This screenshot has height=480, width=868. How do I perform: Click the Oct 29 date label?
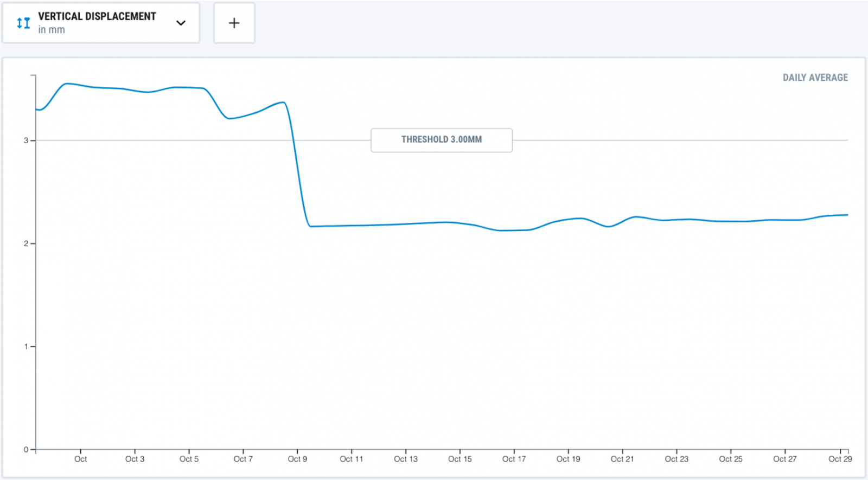coord(840,459)
